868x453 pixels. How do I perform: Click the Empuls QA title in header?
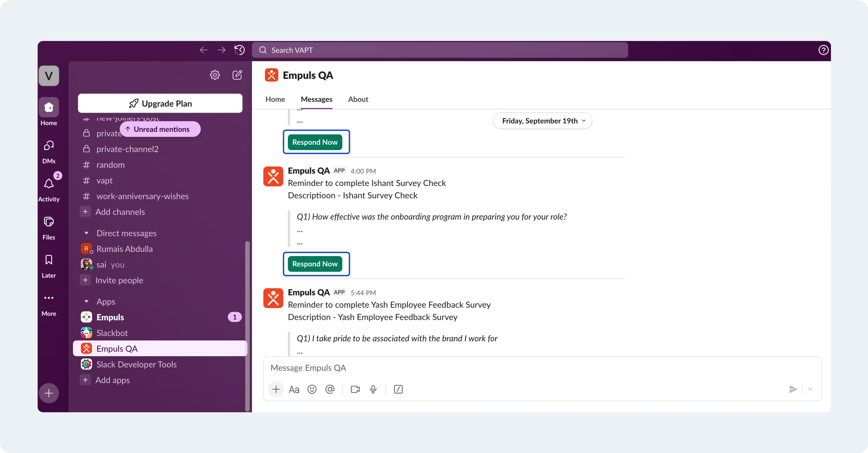(x=308, y=75)
